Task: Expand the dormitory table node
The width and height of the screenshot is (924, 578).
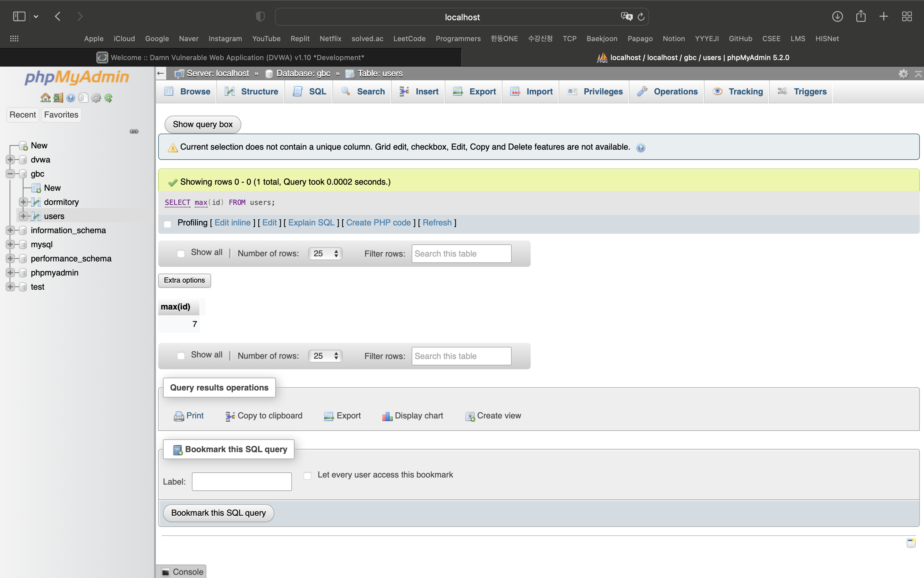Action: point(23,202)
